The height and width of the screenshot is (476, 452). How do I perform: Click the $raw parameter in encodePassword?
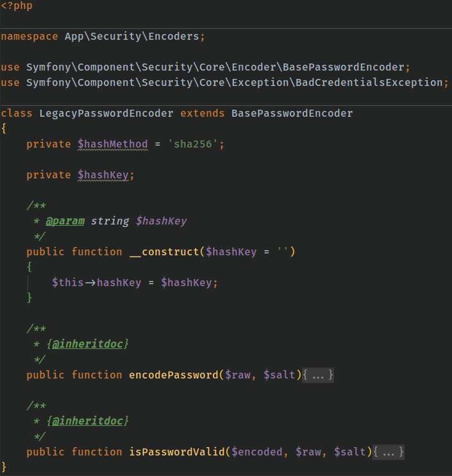pos(237,375)
